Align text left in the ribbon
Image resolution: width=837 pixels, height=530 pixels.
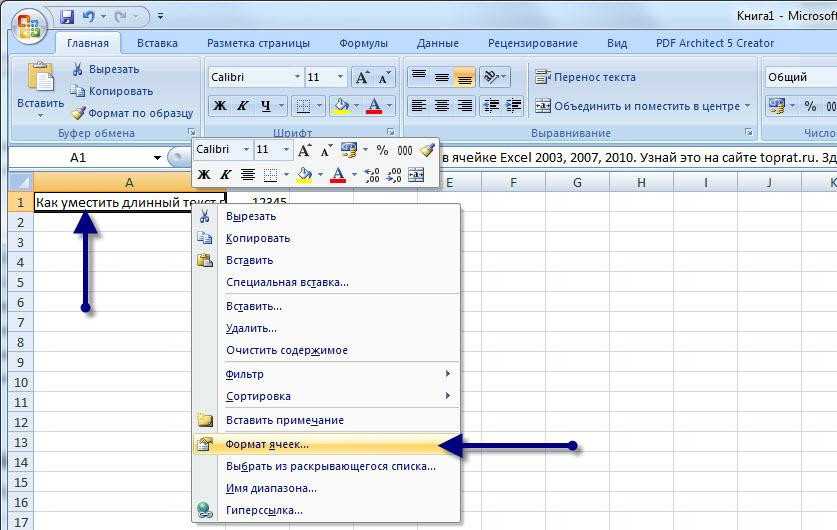419,106
